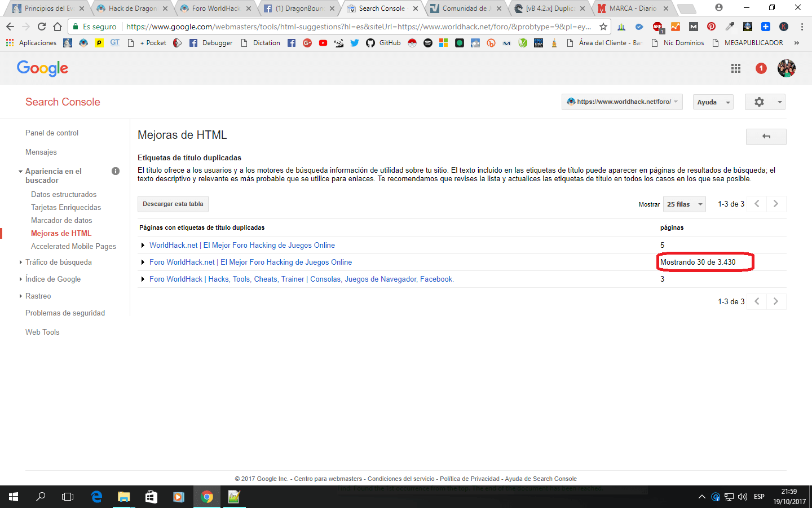812x508 pixels.
Task: Switch to DragonBound Facebook tab
Action: coord(299,8)
